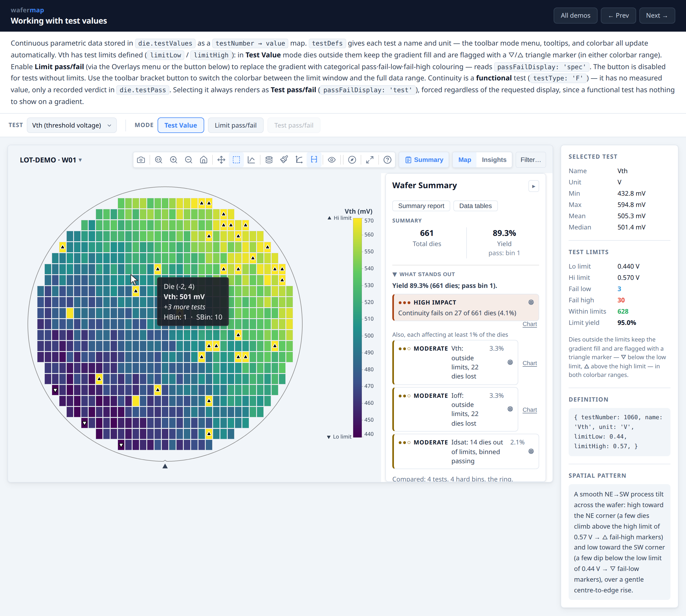Collapse the What Stands Out section
Image resolution: width=686 pixels, height=616 pixels.
(423, 274)
